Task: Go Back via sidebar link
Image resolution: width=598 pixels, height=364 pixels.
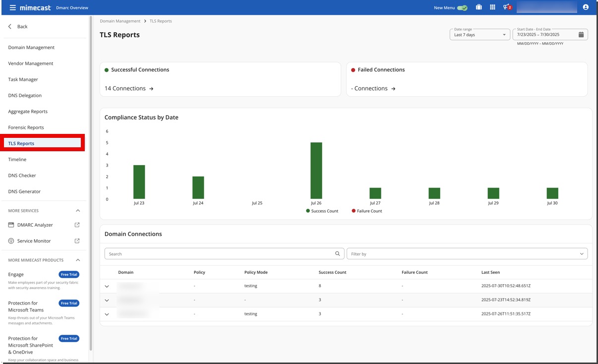Action: (22, 26)
